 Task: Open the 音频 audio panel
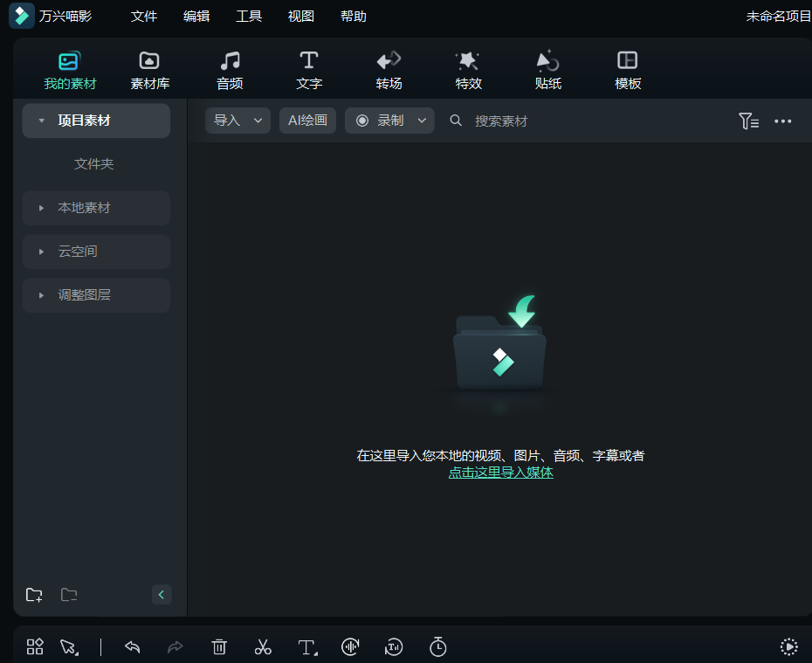[x=230, y=70]
